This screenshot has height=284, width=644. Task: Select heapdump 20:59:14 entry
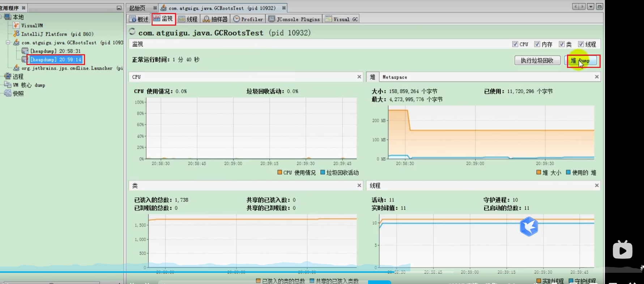(56, 59)
